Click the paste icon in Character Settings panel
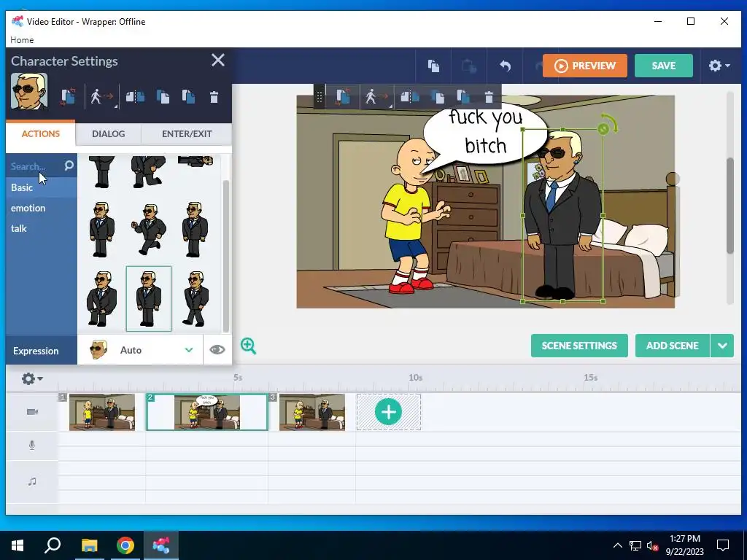Screen dimensions: 747x560 tap(188, 97)
